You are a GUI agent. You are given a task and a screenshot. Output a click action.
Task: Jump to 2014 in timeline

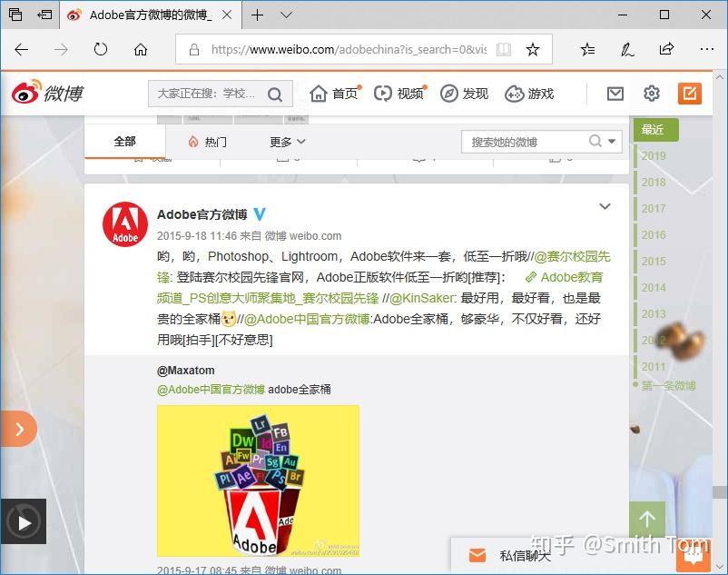[x=654, y=287]
